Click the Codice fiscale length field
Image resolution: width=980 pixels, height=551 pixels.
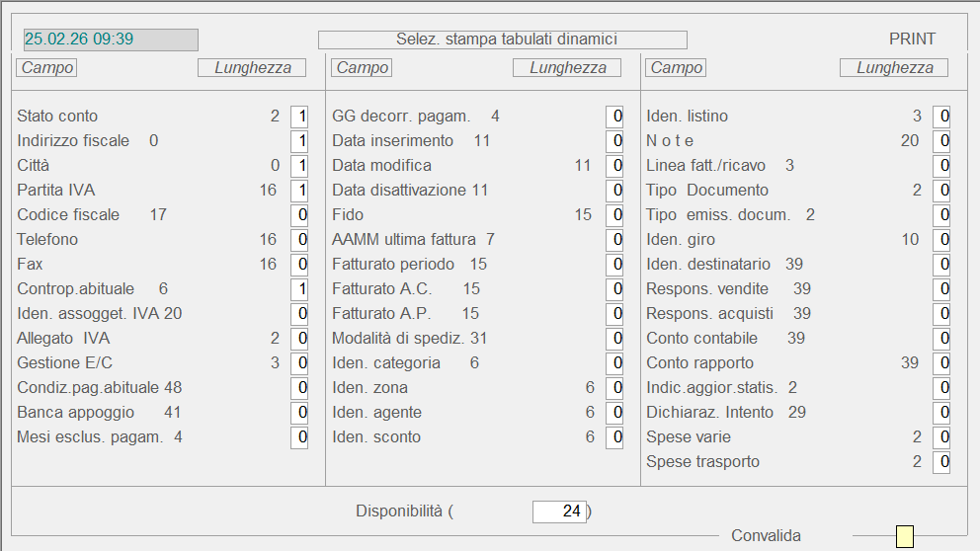point(299,215)
